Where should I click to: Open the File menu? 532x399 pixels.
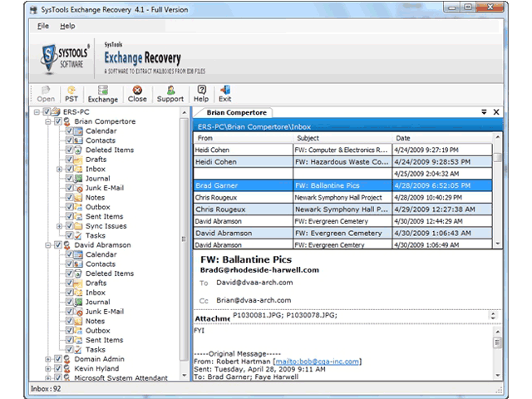click(x=43, y=26)
